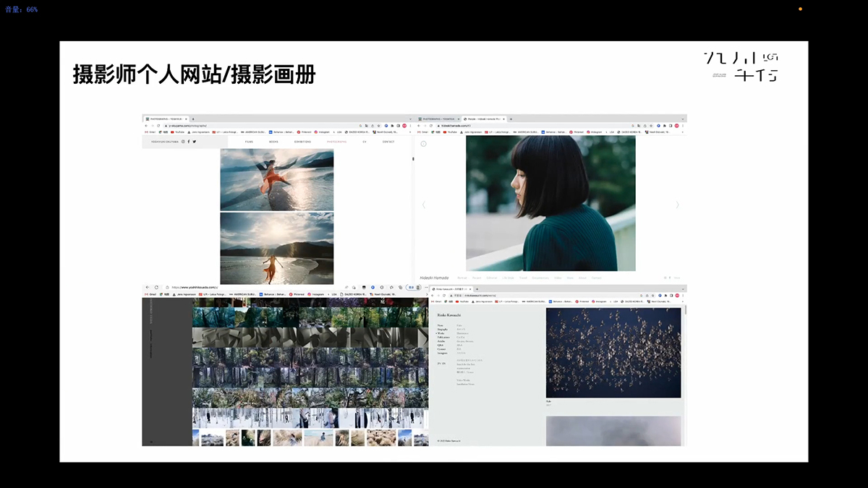Open Twitter bird icon in Okuyama site header

pos(195,142)
